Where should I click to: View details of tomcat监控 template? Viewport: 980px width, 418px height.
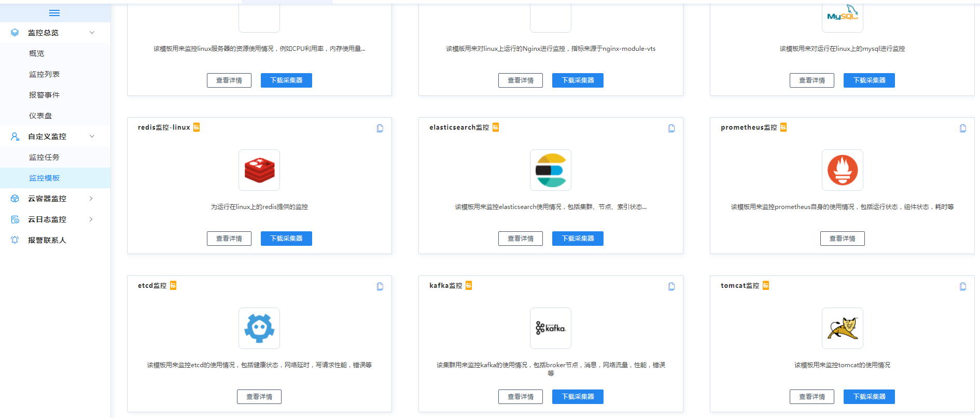(812, 397)
